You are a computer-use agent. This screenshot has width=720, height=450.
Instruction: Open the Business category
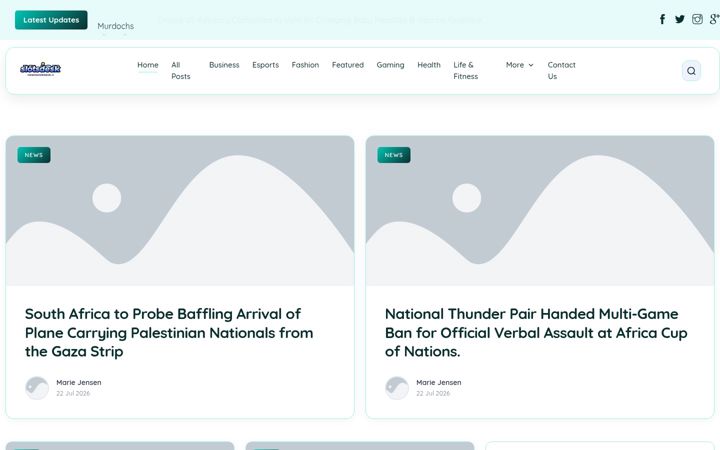coord(224,65)
